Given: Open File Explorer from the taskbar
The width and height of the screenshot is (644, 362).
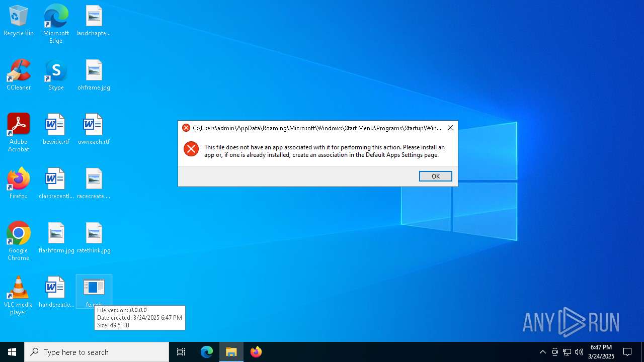Looking at the screenshot, I should coord(231,352).
